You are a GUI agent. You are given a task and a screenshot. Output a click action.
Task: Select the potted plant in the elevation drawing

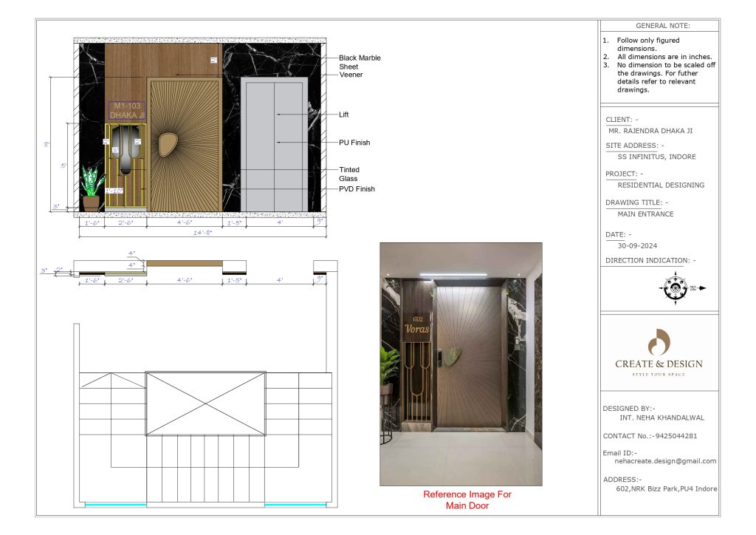coord(92,190)
